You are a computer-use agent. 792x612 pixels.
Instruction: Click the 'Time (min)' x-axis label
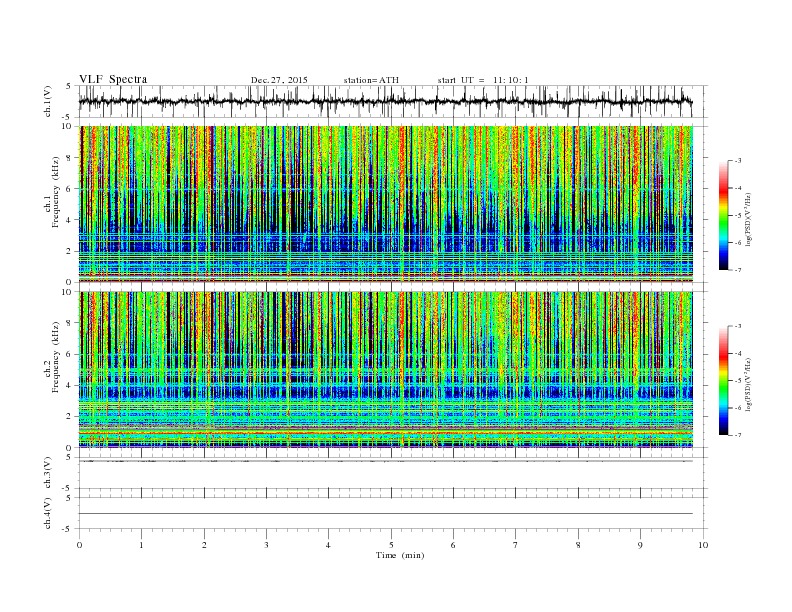[x=400, y=555]
